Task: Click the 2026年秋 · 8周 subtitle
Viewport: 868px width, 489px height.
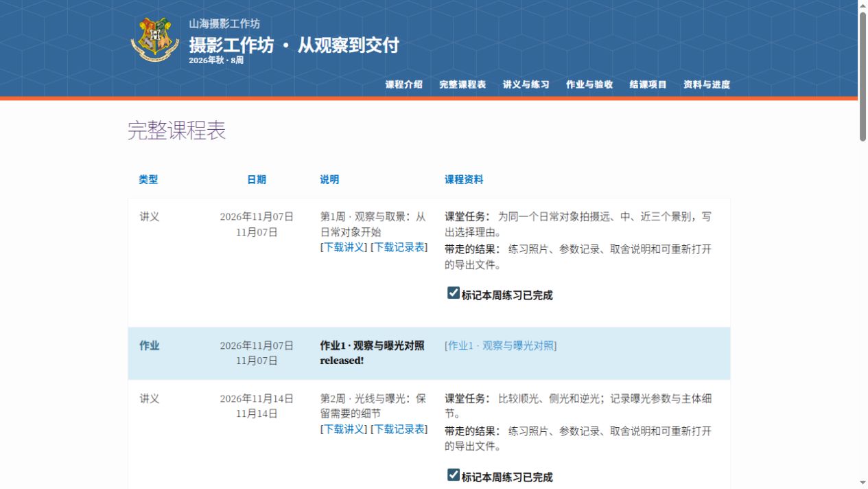Action: tap(216, 60)
